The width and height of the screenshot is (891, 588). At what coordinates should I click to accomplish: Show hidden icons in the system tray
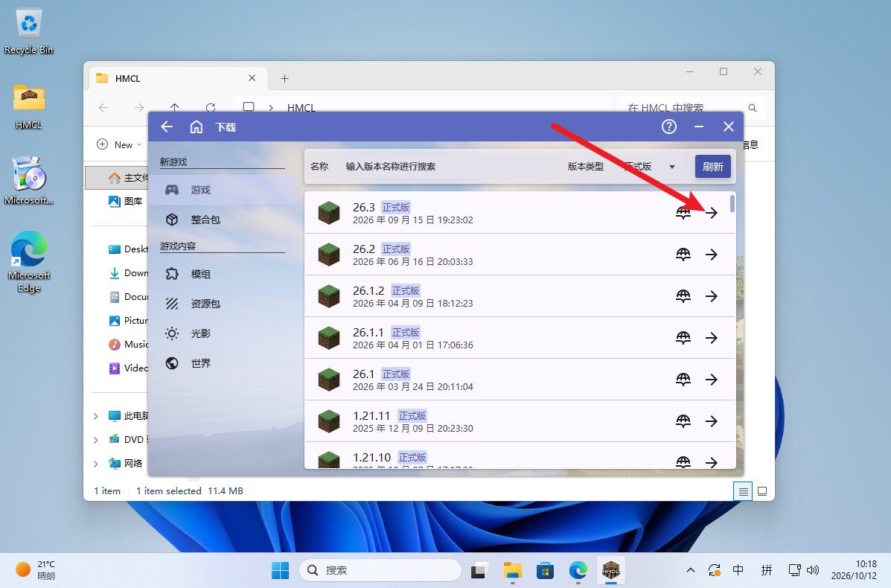point(691,570)
